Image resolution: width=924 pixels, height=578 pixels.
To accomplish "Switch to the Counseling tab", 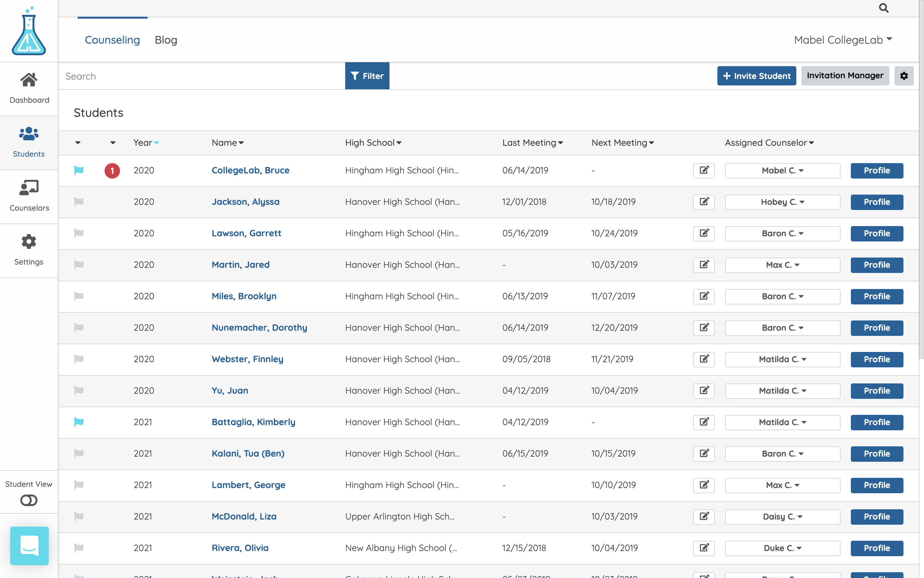I will 112,40.
